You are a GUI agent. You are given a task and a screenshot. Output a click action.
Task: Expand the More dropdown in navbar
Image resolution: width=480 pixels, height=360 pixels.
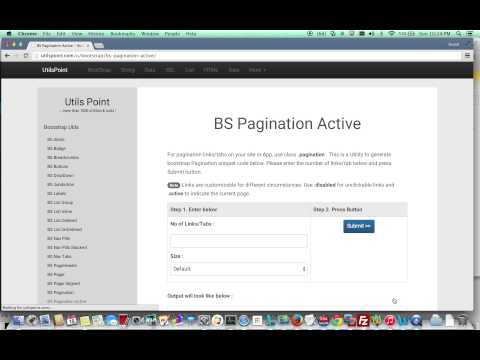pos(257,70)
